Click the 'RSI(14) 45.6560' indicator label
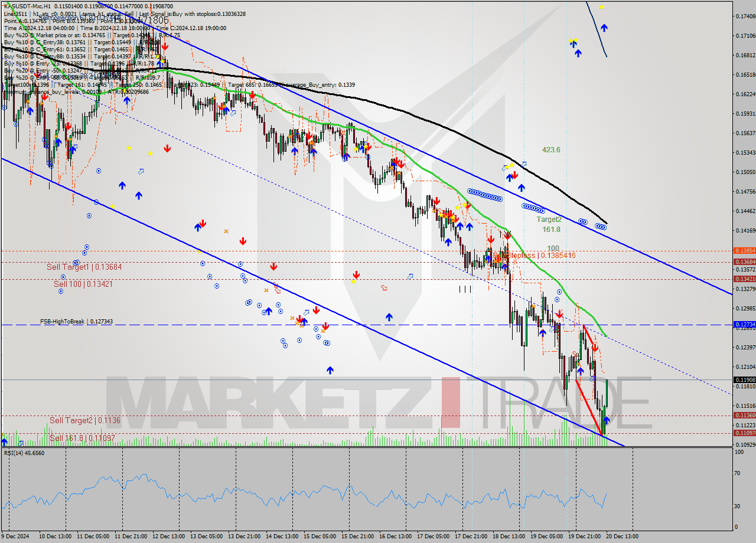The height and width of the screenshot is (543, 756). point(24,453)
